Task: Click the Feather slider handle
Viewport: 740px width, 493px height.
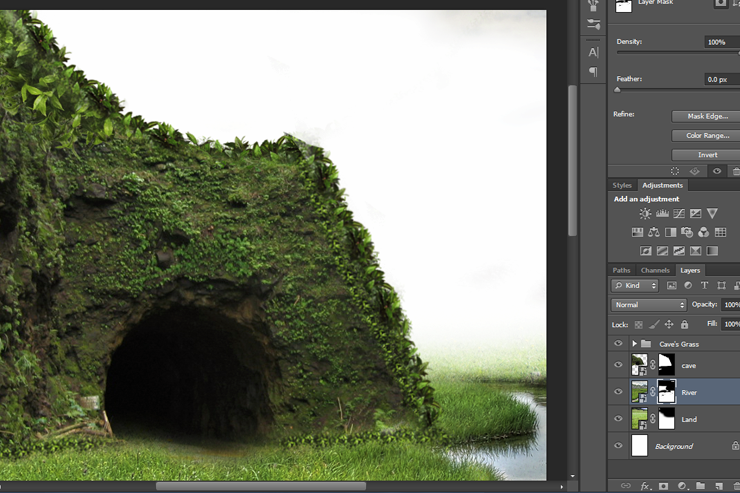Action: pos(617,90)
